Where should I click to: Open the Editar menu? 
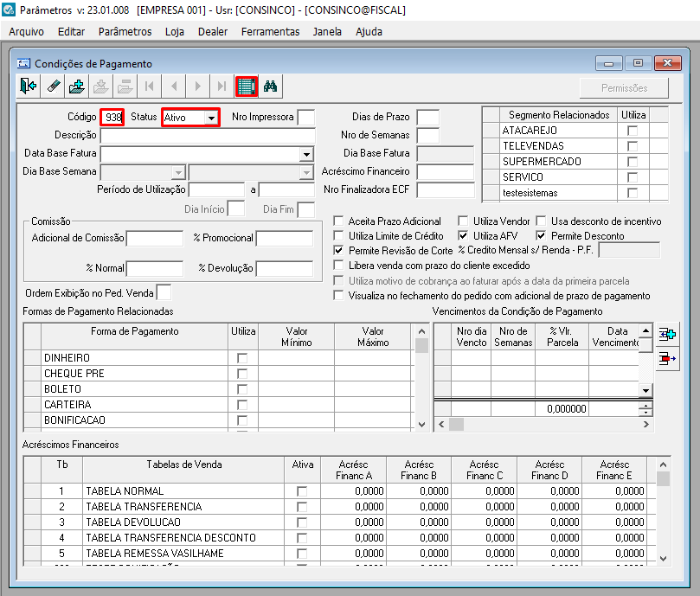(72, 32)
